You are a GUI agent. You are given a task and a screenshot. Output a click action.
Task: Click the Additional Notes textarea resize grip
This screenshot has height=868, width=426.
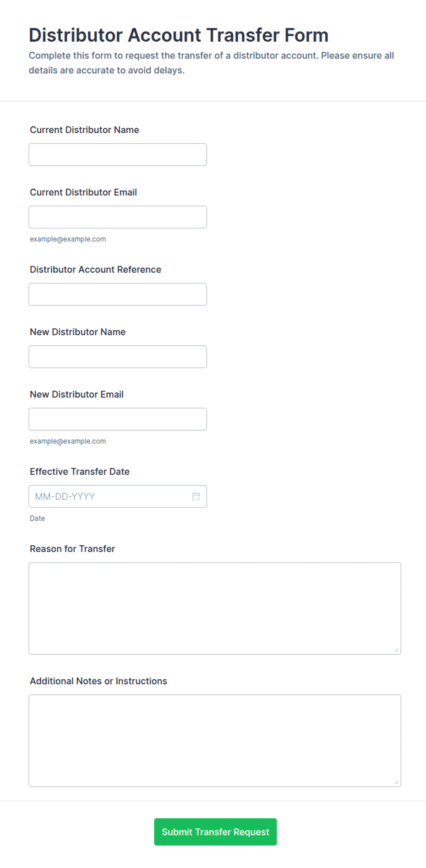tap(396, 782)
